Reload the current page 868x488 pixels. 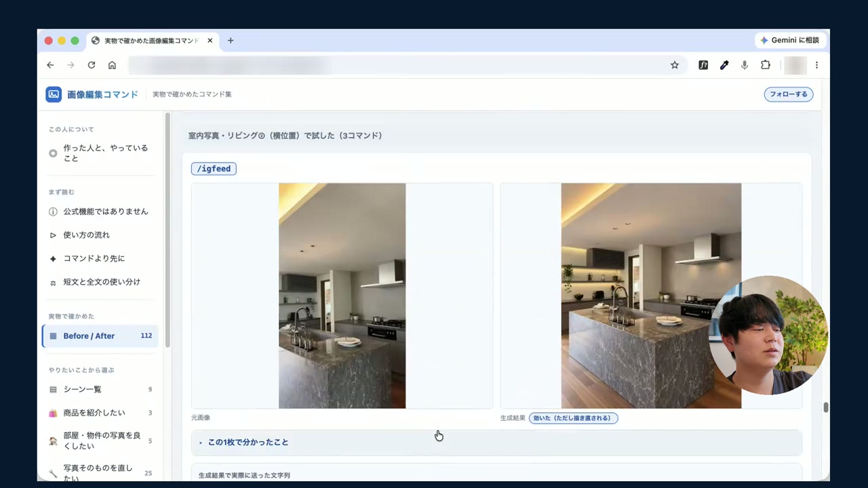pos(92,65)
